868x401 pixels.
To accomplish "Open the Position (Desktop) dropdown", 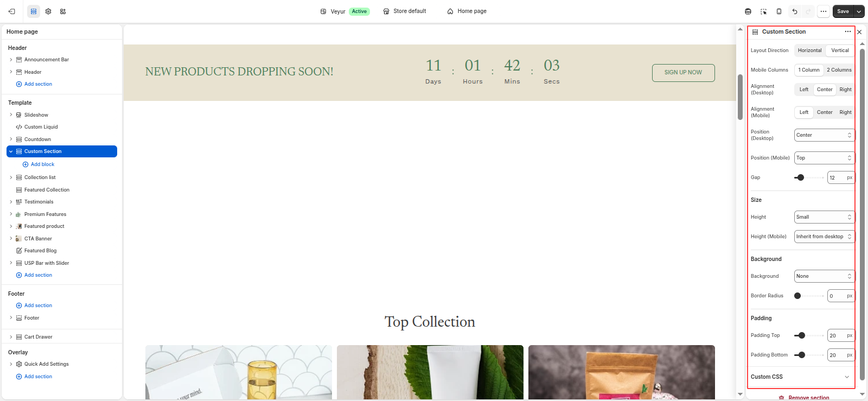I will (x=824, y=135).
